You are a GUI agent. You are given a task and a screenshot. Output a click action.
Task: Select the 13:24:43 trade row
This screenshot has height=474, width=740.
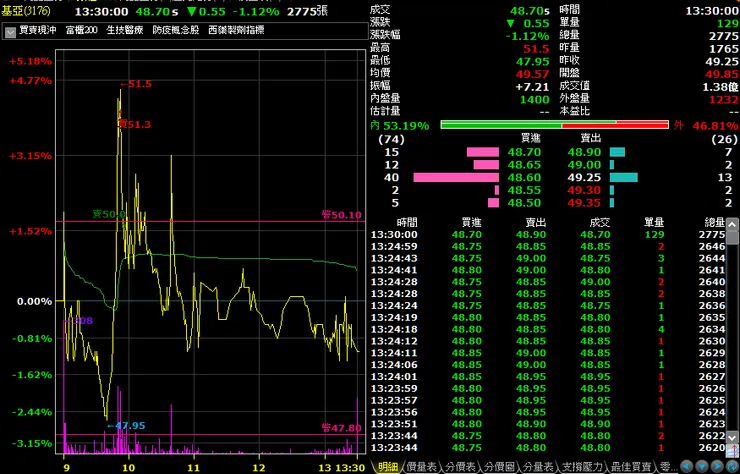click(547, 258)
